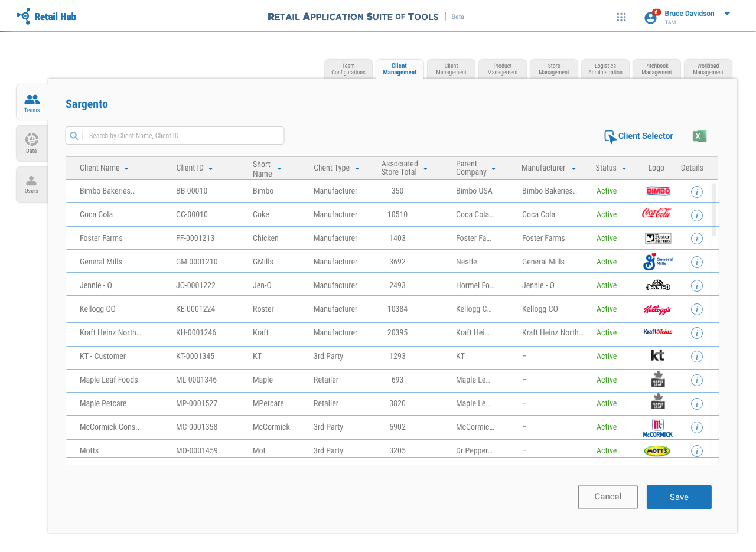Open the Data sidebar section

[x=32, y=143]
